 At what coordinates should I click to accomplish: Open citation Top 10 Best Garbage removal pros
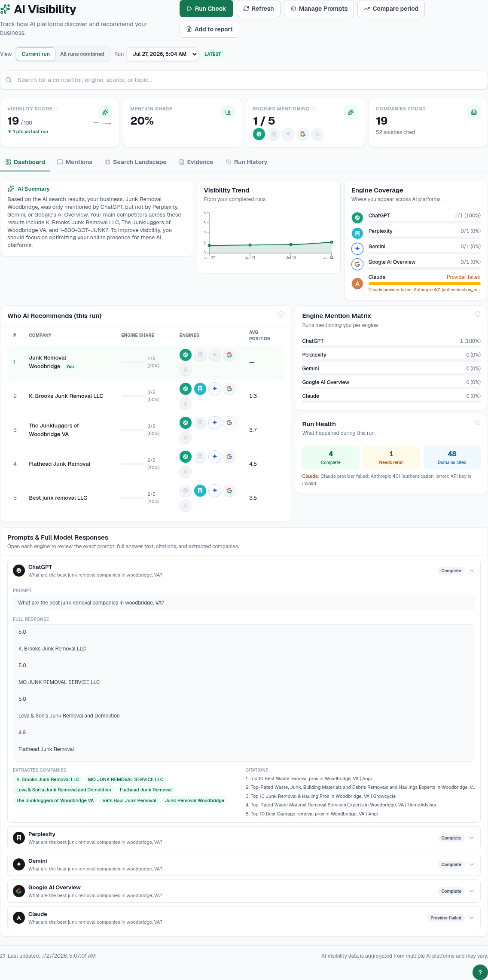312,814
